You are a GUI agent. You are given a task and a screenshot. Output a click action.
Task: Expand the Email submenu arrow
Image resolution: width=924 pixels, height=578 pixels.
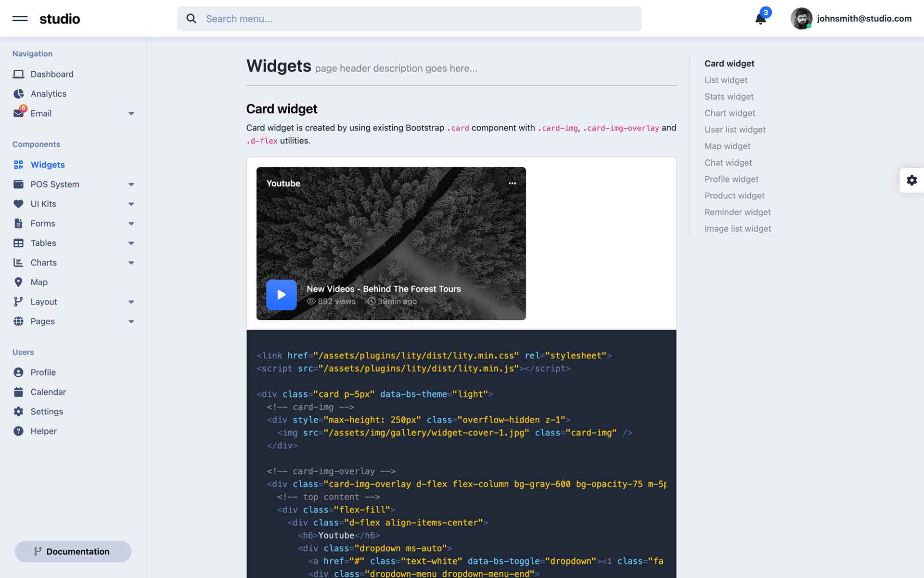click(131, 114)
